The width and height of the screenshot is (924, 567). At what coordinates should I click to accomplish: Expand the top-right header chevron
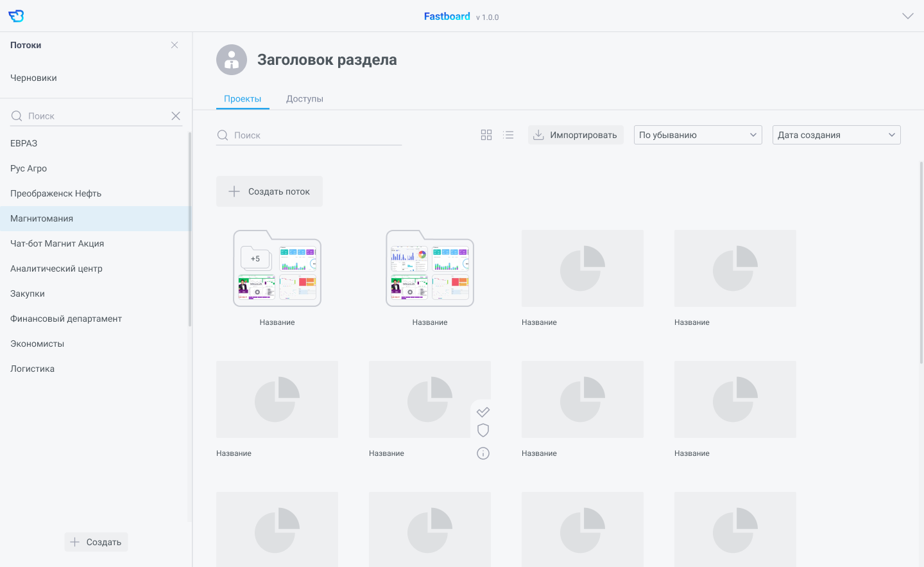(907, 16)
